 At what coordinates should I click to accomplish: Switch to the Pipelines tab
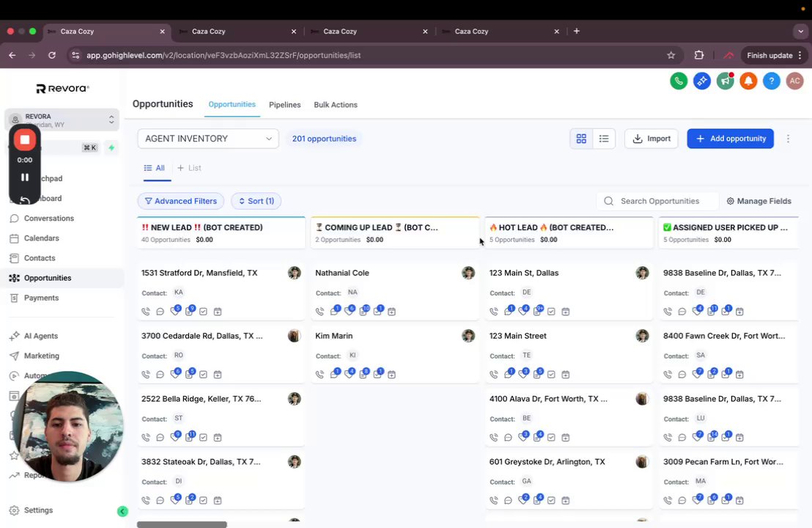coord(285,105)
